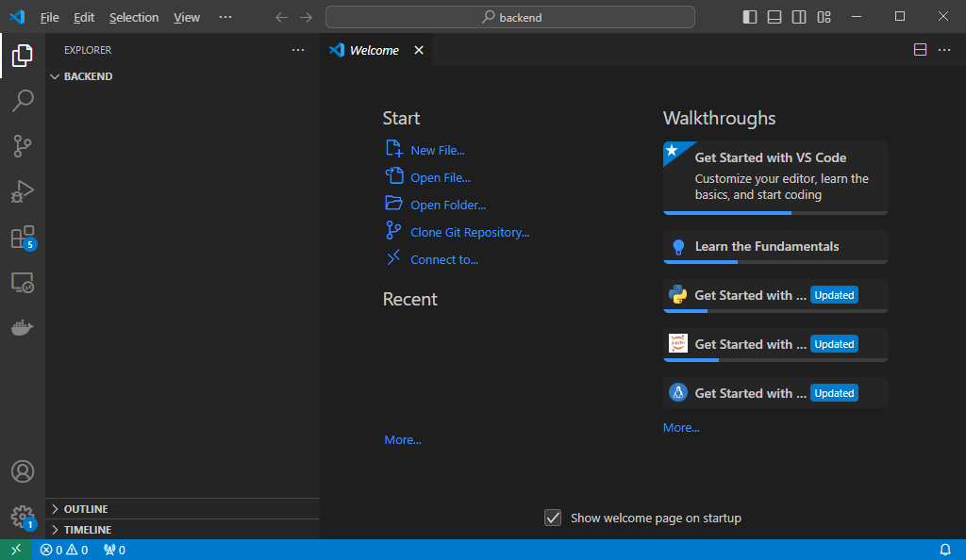
Task: Open Customize Layout icon
Action: click(824, 17)
